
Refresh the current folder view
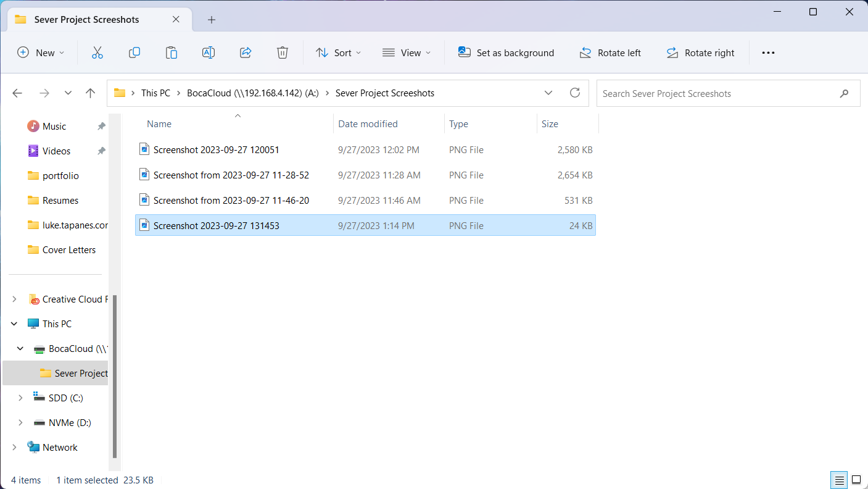(575, 93)
